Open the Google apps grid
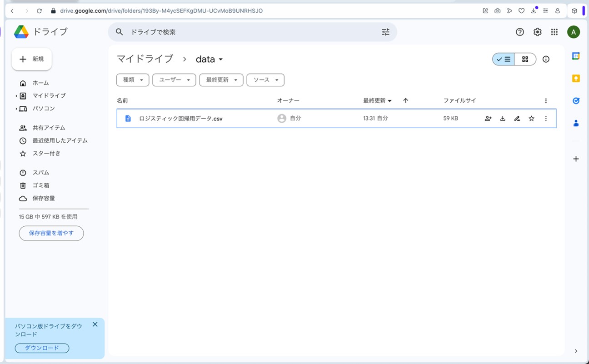Screen dimensions: 589x364 point(554,32)
